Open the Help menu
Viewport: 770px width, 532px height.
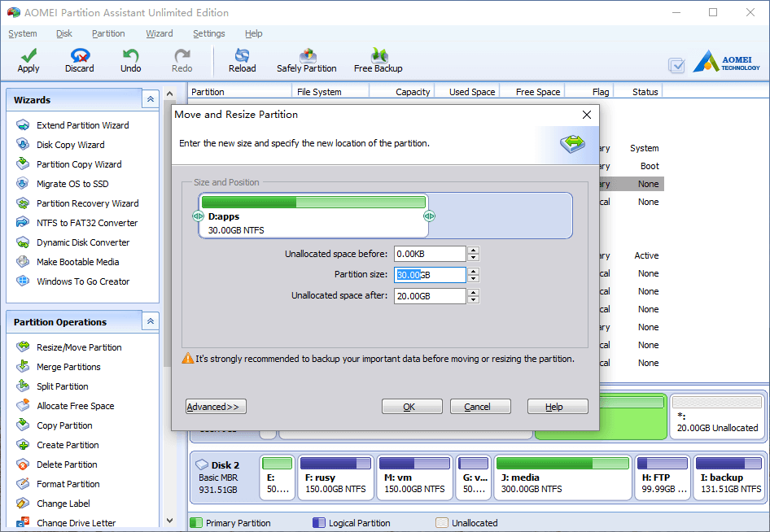click(253, 33)
